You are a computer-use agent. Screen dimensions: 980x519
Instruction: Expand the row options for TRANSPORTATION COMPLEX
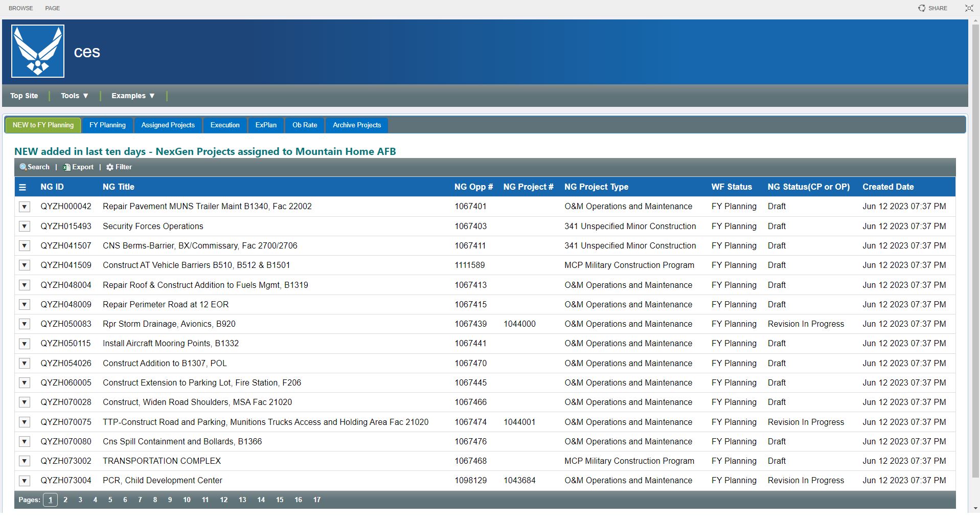coord(24,461)
